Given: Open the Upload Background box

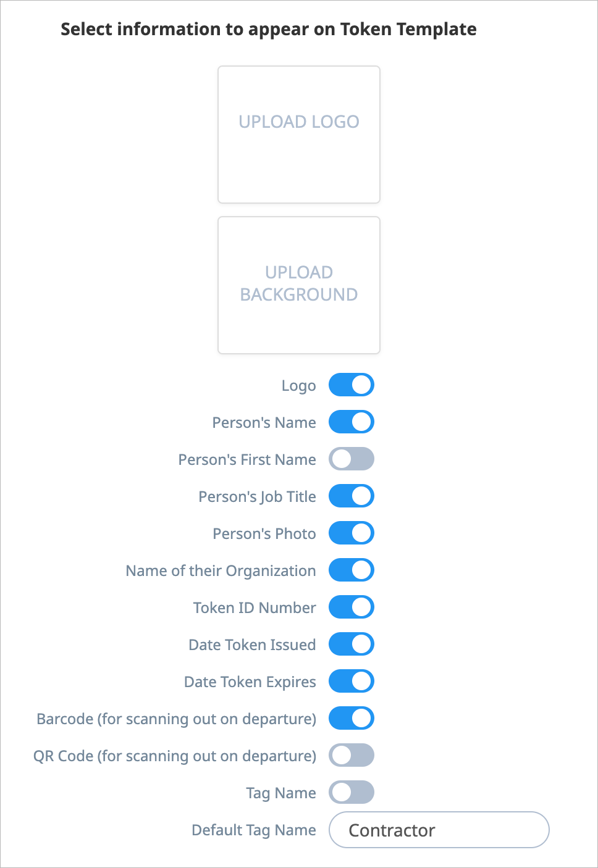Looking at the screenshot, I should point(299,285).
